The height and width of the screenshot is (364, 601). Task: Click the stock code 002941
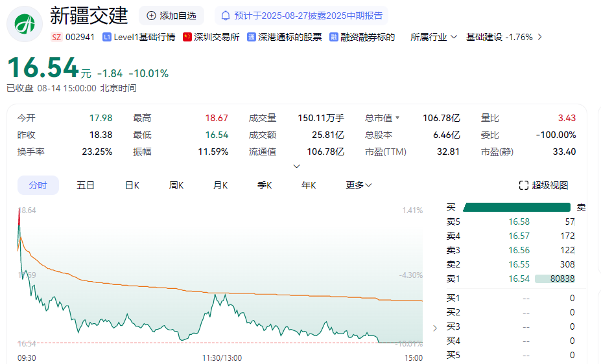(x=80, y=37)
